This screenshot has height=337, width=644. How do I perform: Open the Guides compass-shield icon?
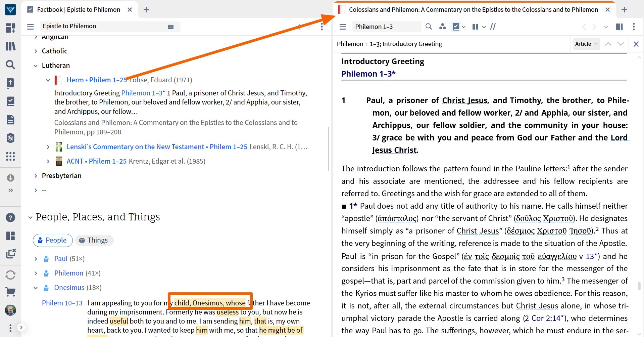(x=10, y=138)
